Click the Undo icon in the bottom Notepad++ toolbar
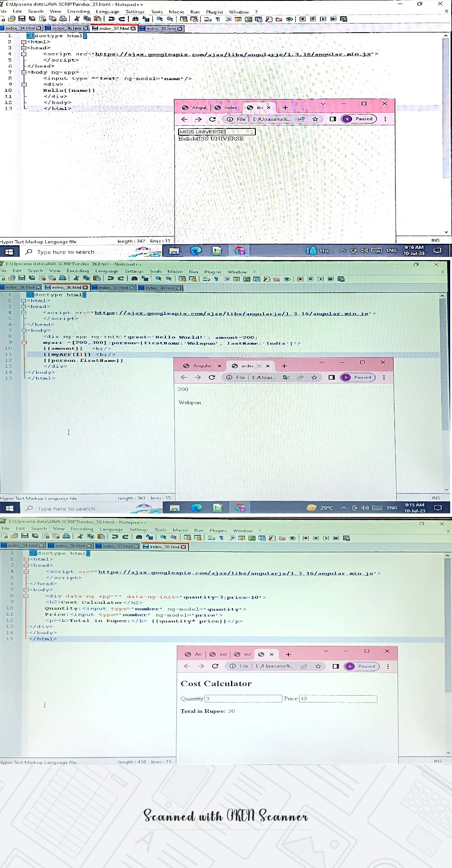This screenshot has height=868, width=452. tap(115, 537)
